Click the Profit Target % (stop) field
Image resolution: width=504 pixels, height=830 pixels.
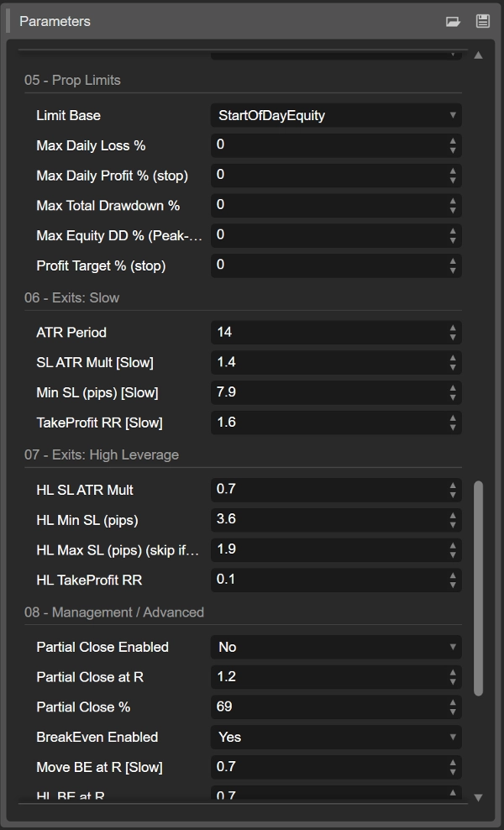coord(328,265)
